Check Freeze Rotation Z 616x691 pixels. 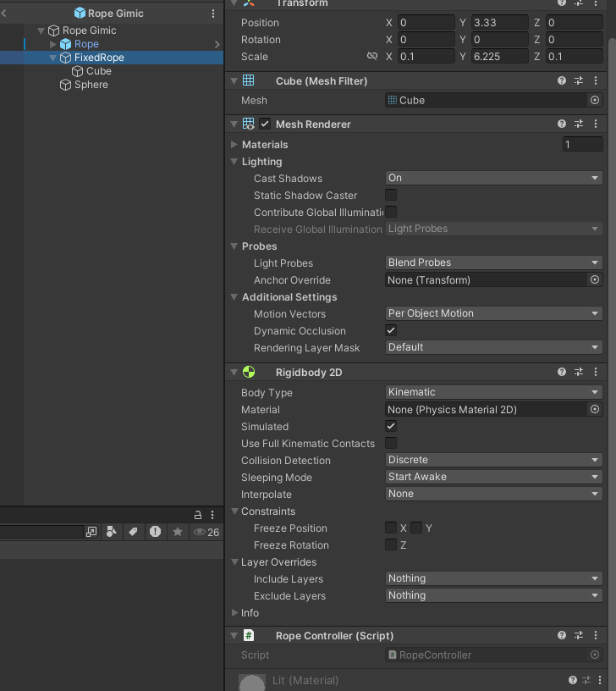pyautogui.click(x=391, y=545)
